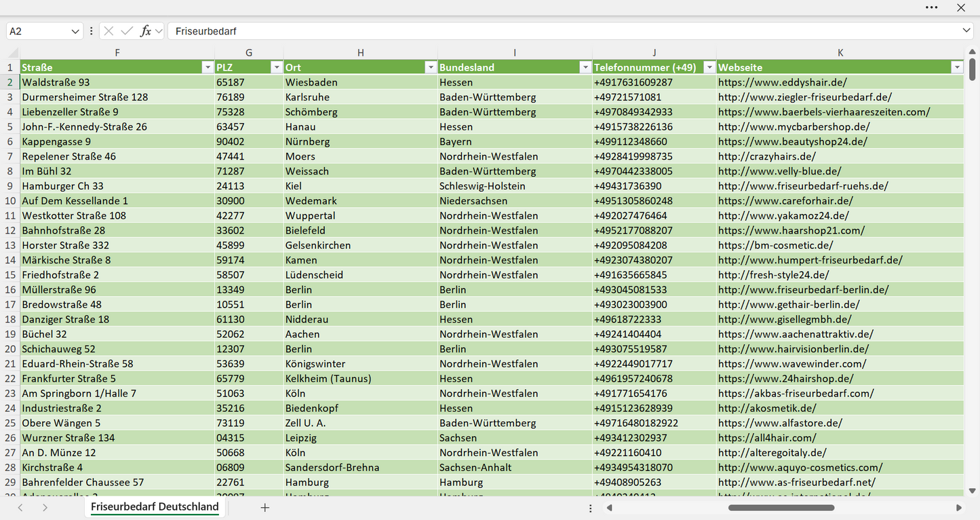The image size is (980, 520).
Task: Select the city cell 'Königswinter'
Action: pos(361,364)
